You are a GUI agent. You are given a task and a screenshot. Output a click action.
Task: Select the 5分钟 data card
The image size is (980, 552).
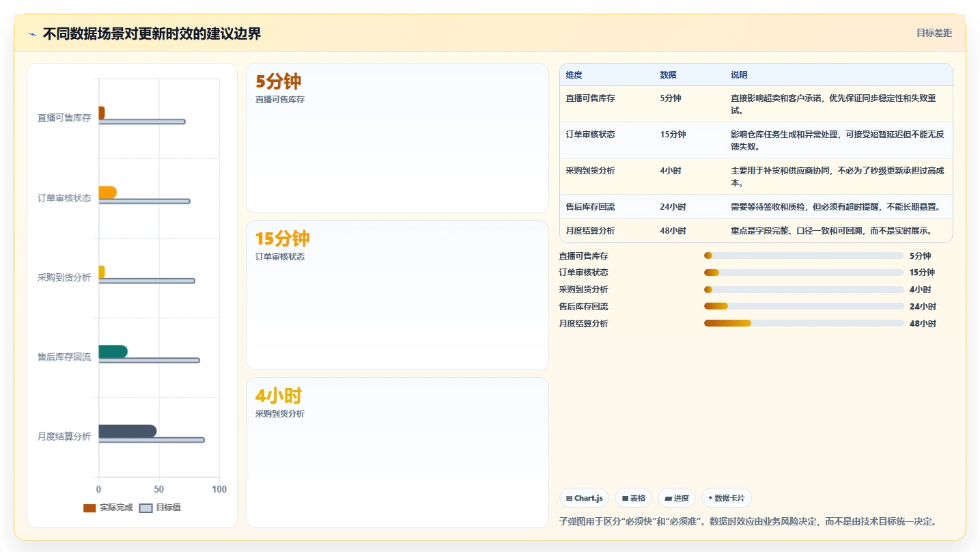(397, 138)
